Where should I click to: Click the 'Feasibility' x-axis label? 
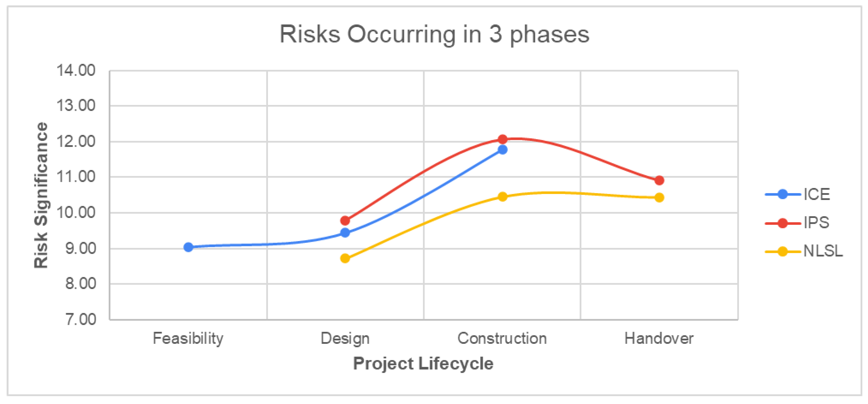[188, 338]
